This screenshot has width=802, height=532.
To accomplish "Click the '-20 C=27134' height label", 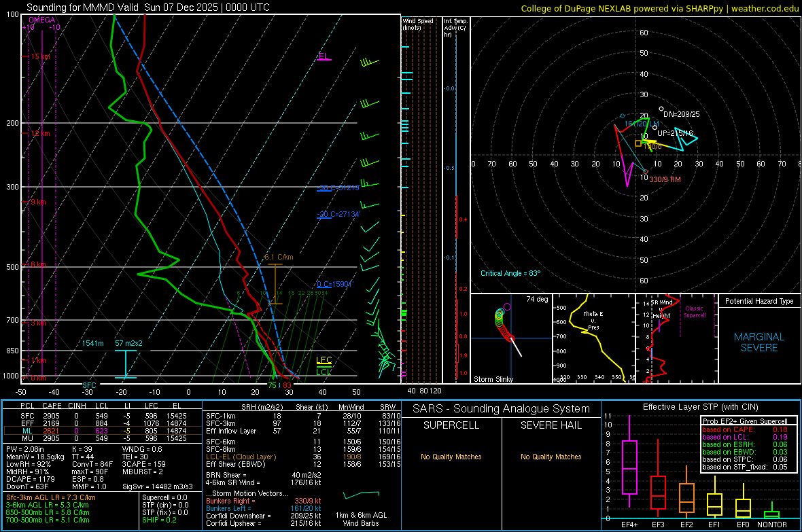I will [338, 214].
